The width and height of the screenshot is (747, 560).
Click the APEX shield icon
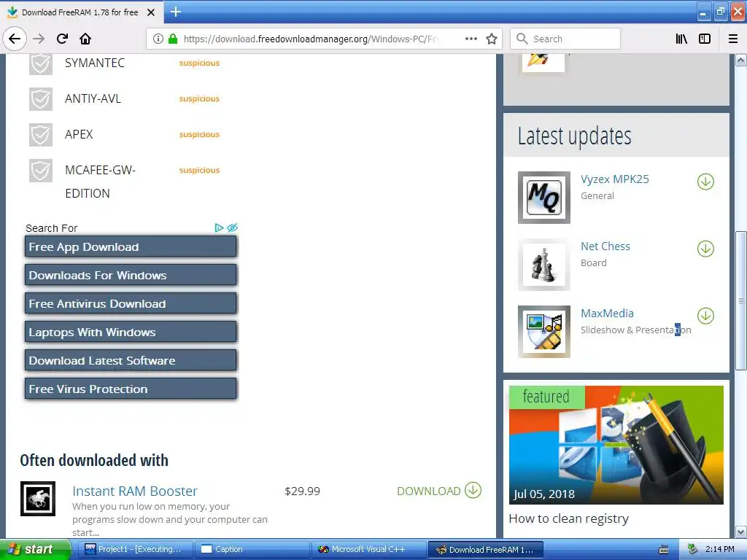[41, 135]
